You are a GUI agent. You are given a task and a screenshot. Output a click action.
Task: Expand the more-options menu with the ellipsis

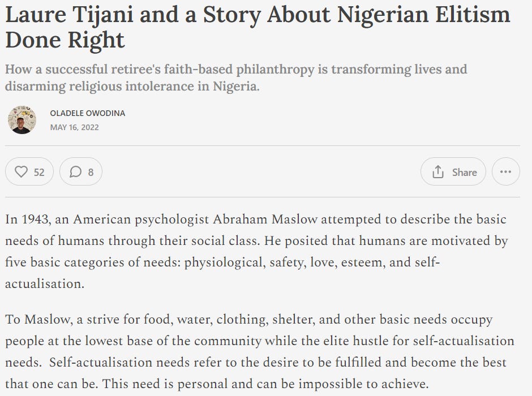point(505,171)
